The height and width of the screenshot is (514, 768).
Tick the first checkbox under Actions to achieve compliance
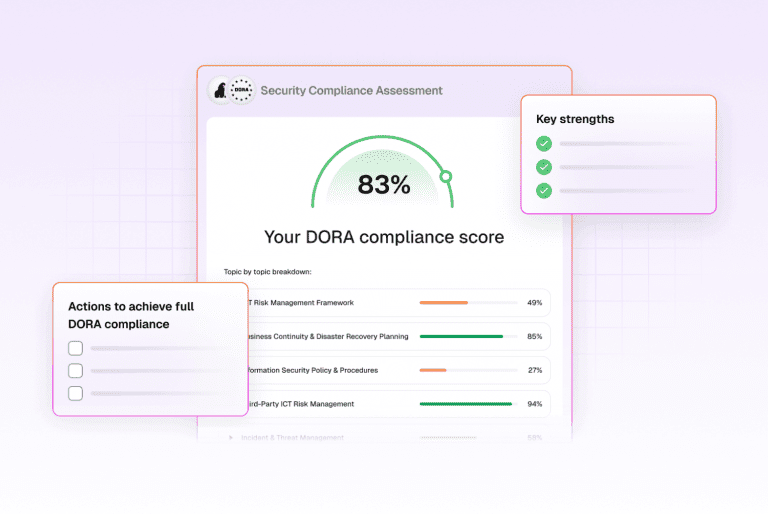[x=75, y=348]
